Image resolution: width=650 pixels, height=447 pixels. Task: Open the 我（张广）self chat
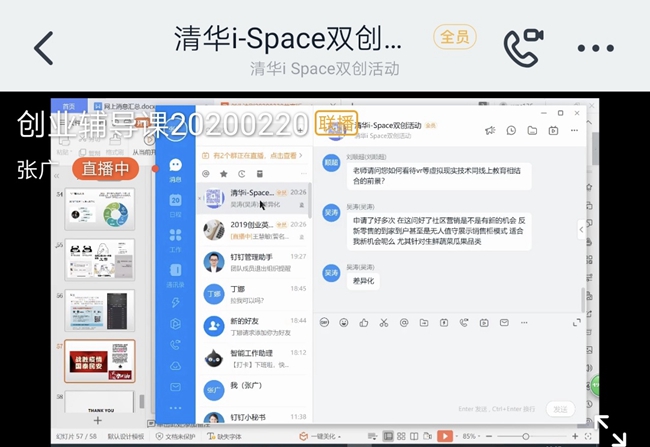pyautogui.click(x=254, y=390)
